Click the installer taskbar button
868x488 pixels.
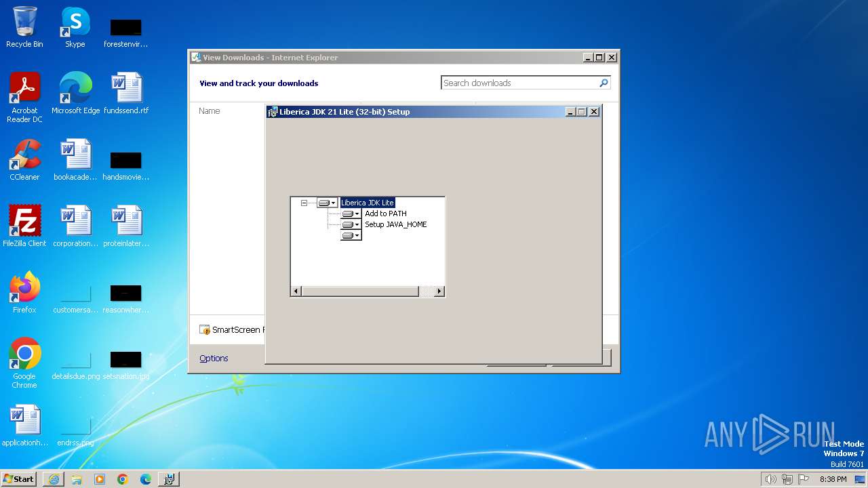pyautogui.click(x=169, y=479)
